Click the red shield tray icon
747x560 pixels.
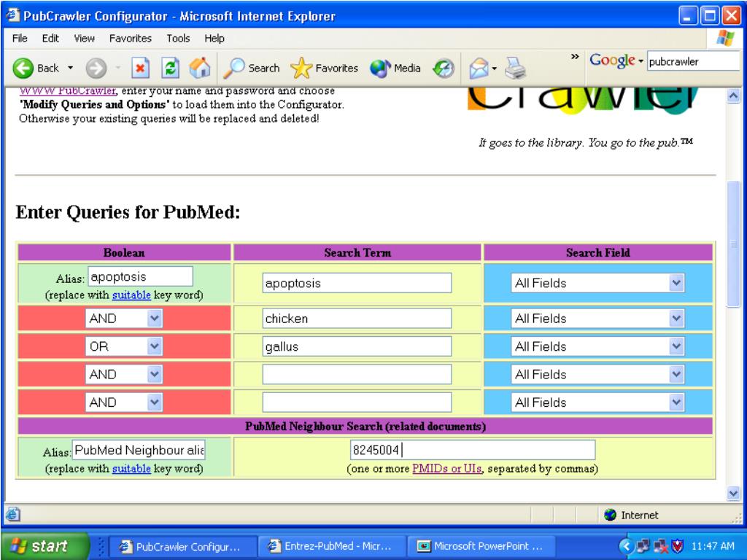point(677,545)
